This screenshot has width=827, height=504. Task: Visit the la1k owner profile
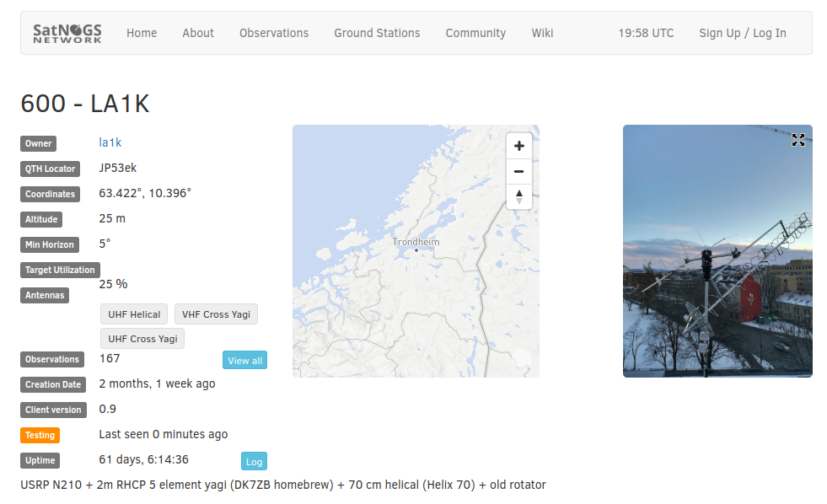pyautogui.click(x=110, y=142)
